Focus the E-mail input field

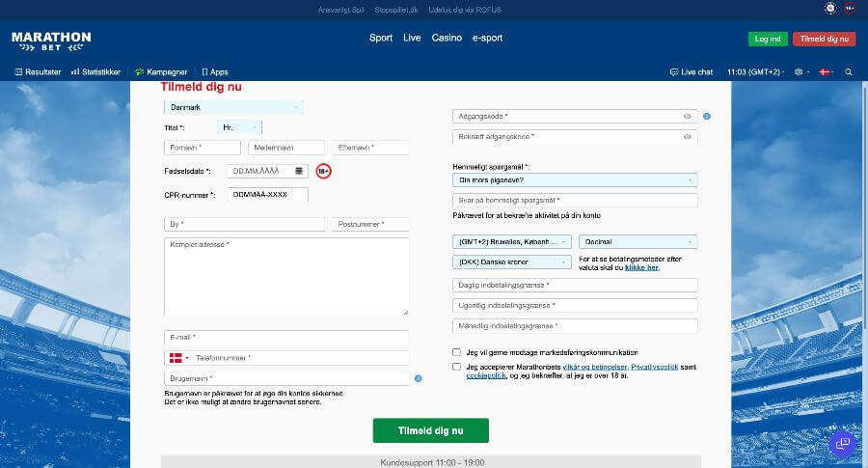[x=286, y=338]
